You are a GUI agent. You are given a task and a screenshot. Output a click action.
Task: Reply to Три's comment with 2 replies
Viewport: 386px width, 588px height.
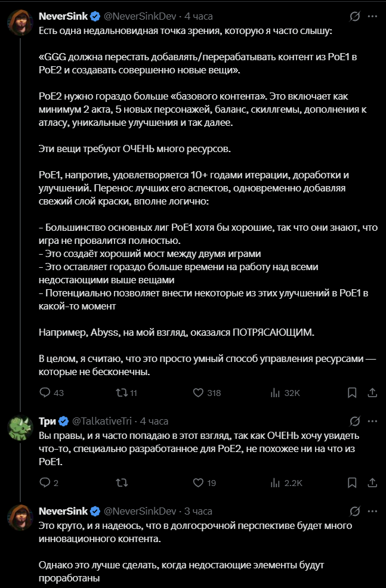point(49,482)
